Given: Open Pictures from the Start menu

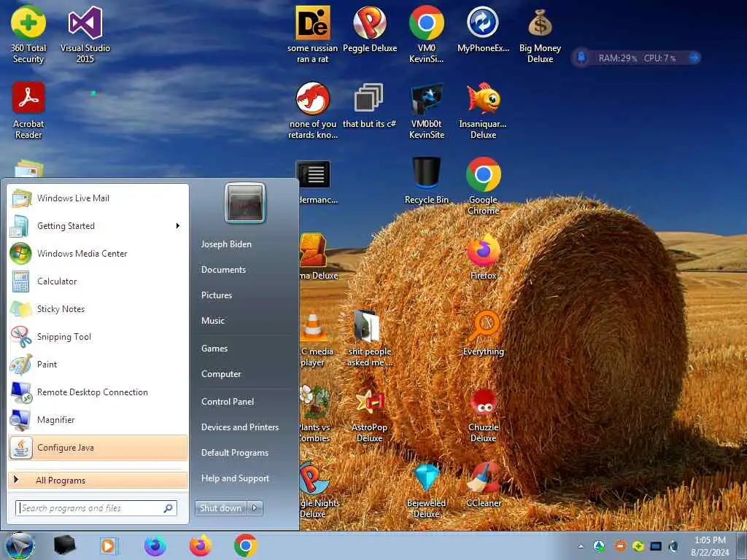Looking at the screenshot, I should pyautogui.click(x=216, y=295).
